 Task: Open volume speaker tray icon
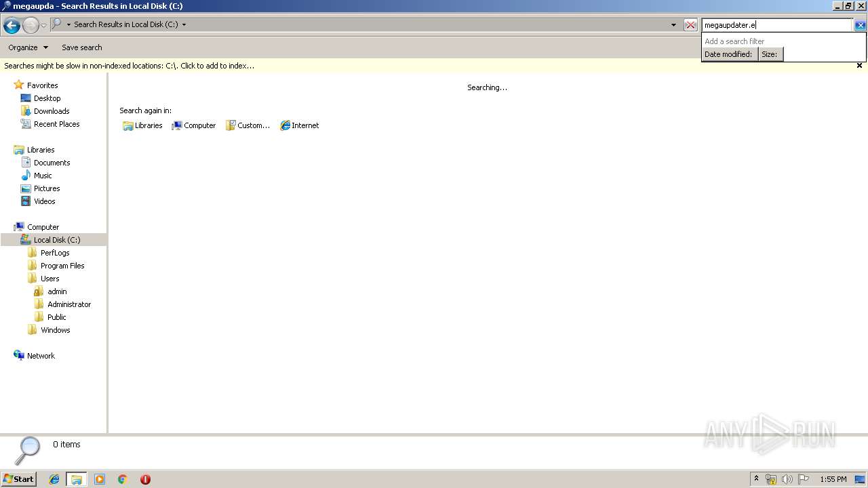click(x=787, y=479)
